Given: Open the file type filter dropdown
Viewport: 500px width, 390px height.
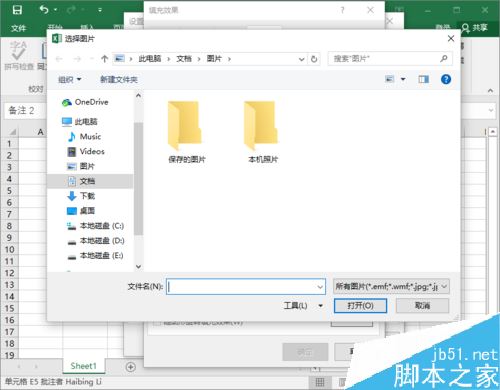Looking at the screenshot, I should 391,287.
